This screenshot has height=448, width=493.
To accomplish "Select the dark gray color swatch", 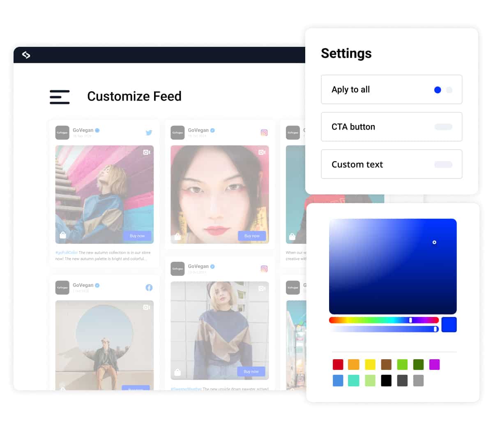I will (x=402, y=381).
